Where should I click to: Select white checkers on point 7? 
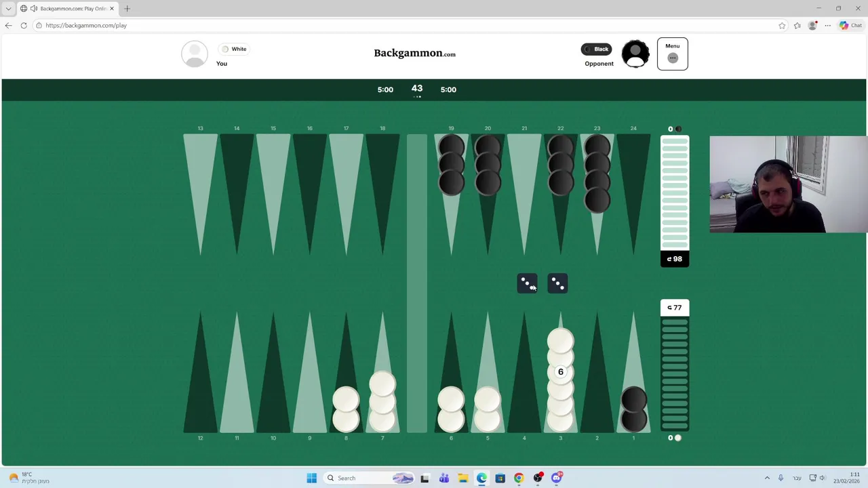point(382,401)
